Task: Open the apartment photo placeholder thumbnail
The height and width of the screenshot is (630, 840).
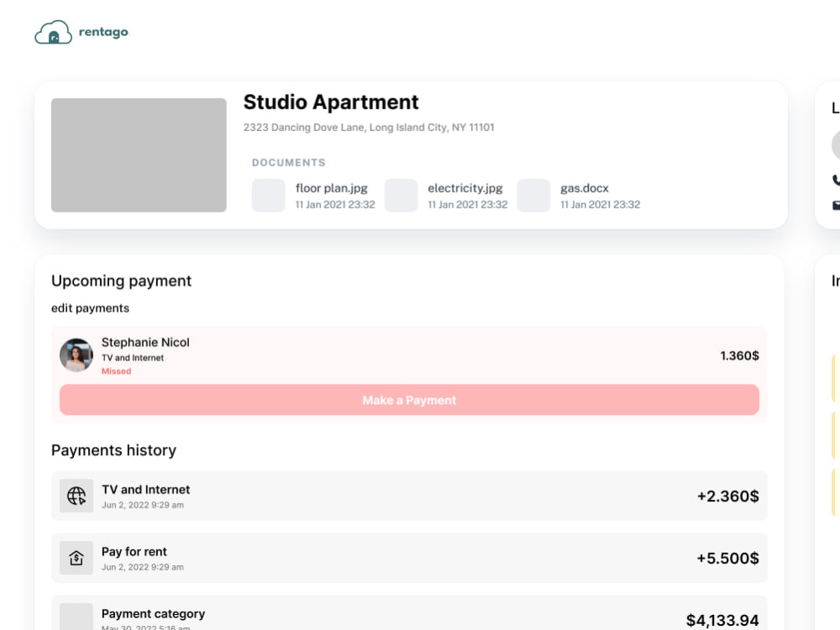Action: pos(139,155)
